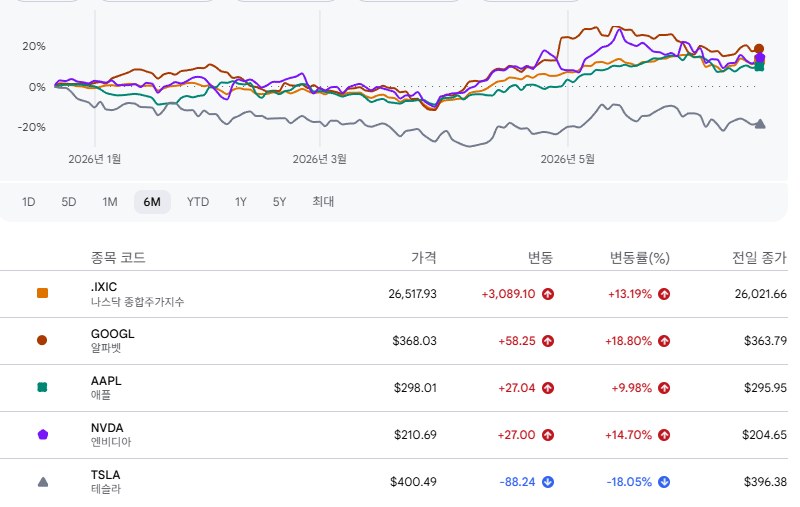Click the orange square .IXIC legend icon
This screenshot has width=800, height=507.
[42, 293]
